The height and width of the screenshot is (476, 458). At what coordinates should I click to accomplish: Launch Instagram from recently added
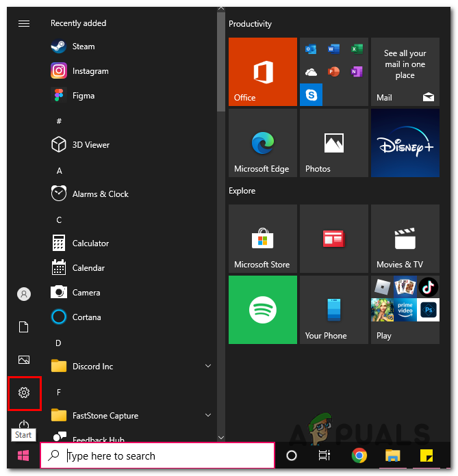[79, 70]
